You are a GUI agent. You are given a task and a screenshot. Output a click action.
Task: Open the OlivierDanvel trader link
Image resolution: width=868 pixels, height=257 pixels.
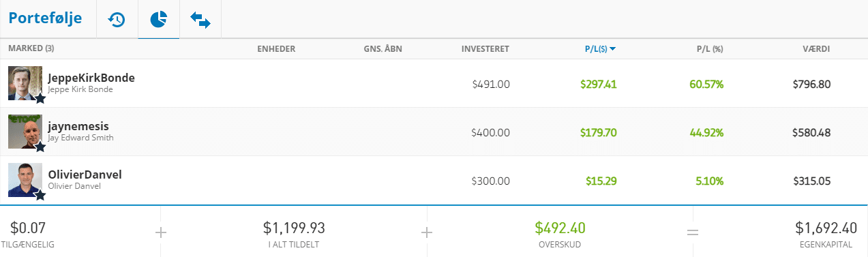(x=85, y=175)
